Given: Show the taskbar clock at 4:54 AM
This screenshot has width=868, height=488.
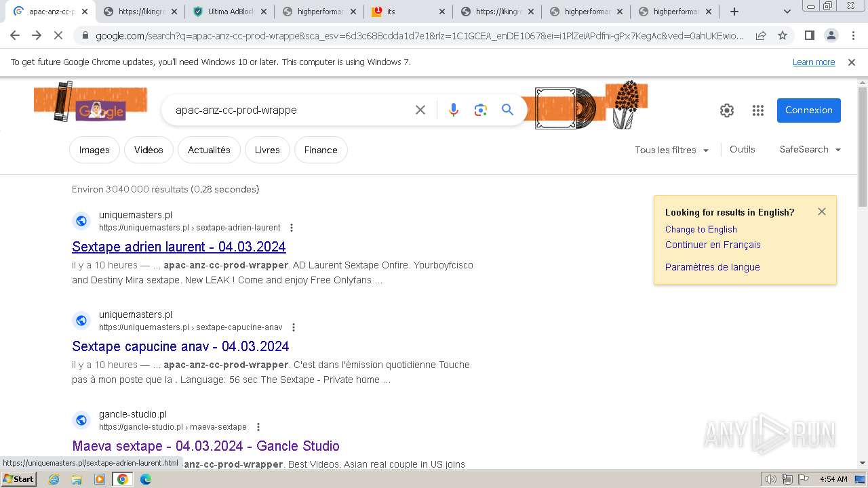Looking at the screenshot, I should click(833, 479).
